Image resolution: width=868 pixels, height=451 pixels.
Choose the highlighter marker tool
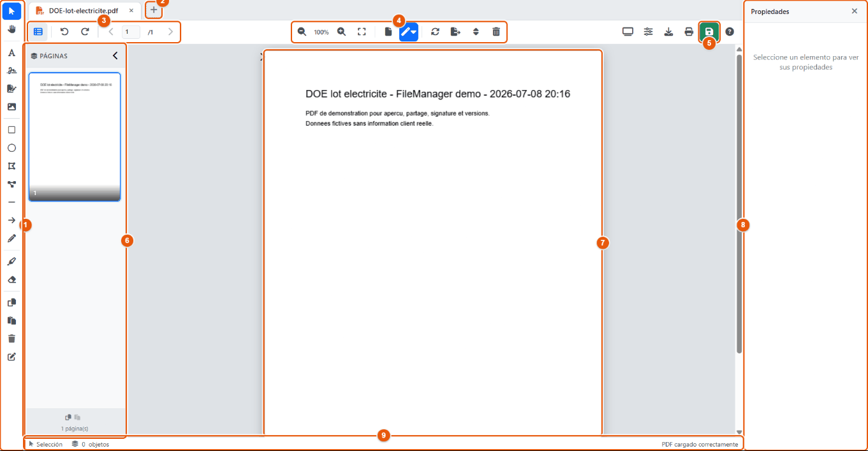coord(11,262)
